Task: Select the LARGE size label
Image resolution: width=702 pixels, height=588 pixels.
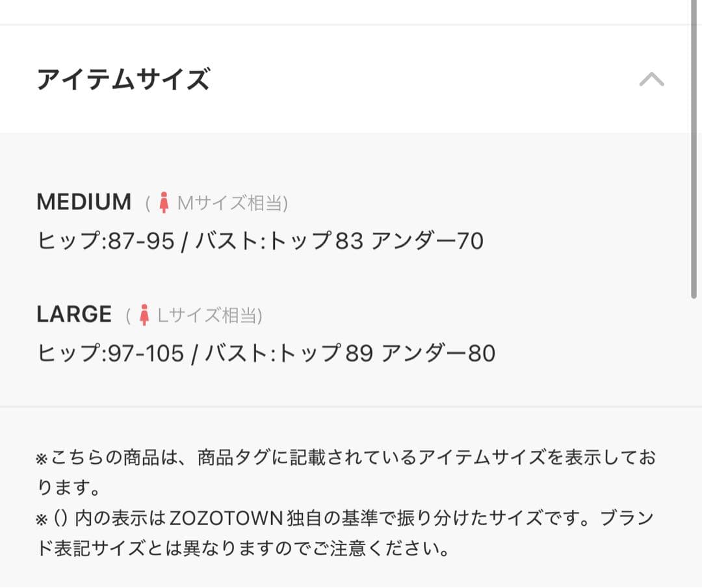Action: [74, 314]
